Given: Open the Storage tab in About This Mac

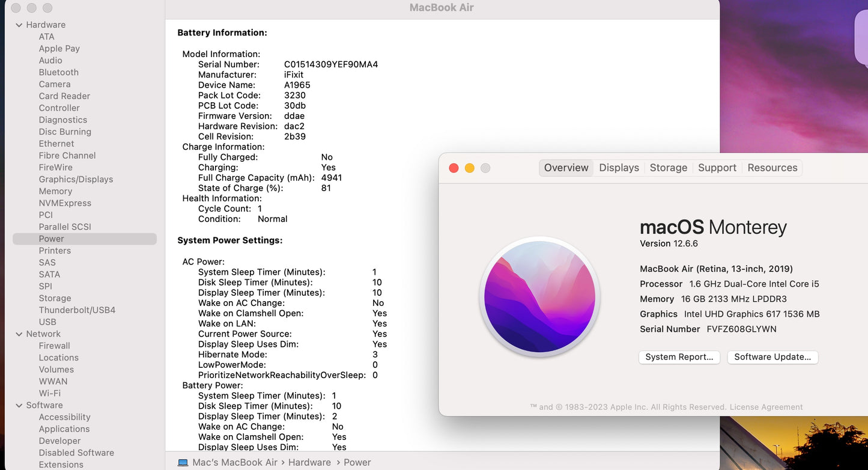Looking at the screenshot, I should coord(668,168).
